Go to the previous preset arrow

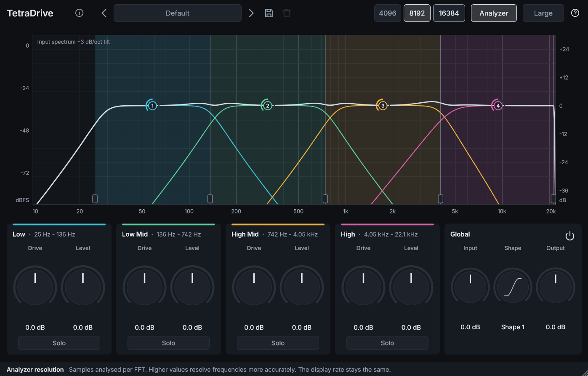[104, 13]
